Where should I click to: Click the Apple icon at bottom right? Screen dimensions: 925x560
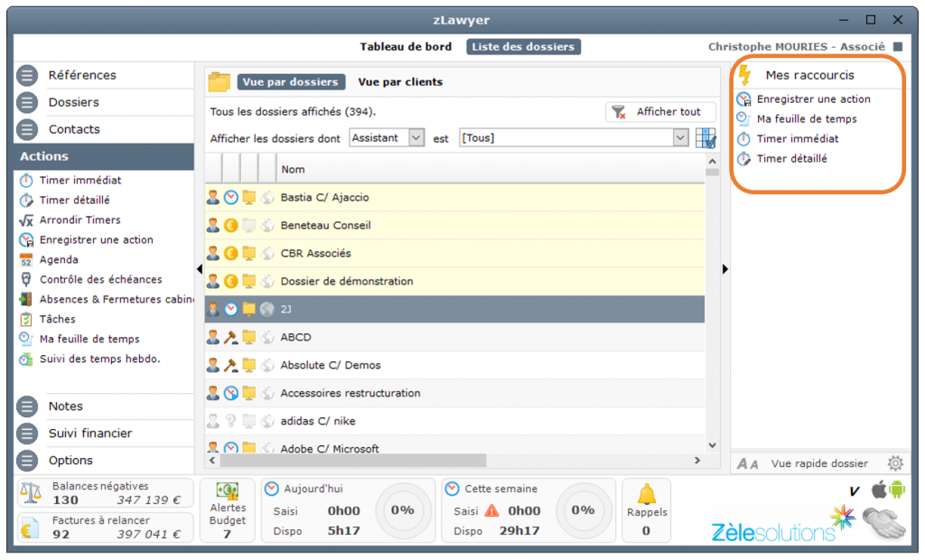878,490
